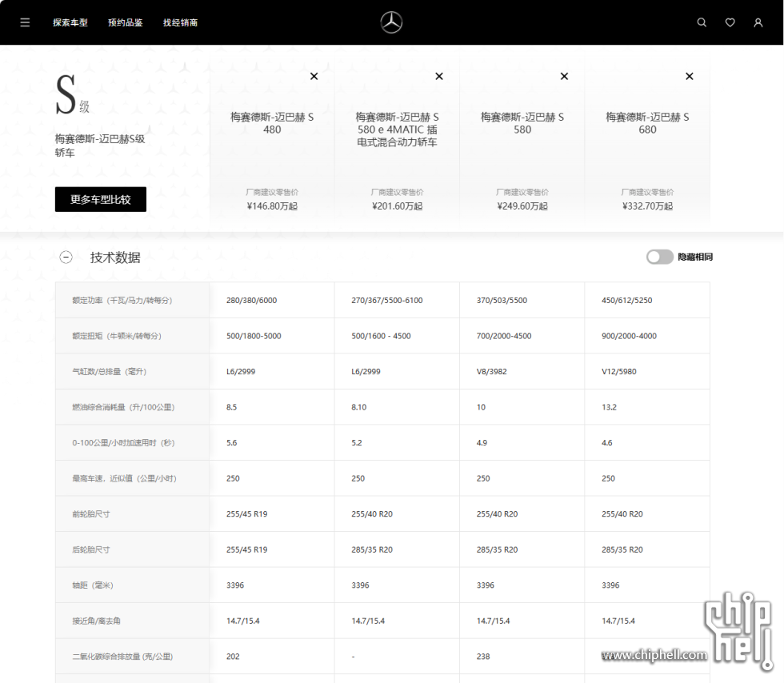Screen dimensions: 784x683
Task: Select 梅赛德斯-迈巴赫 S 480 model title
Action: pos(272,123)
